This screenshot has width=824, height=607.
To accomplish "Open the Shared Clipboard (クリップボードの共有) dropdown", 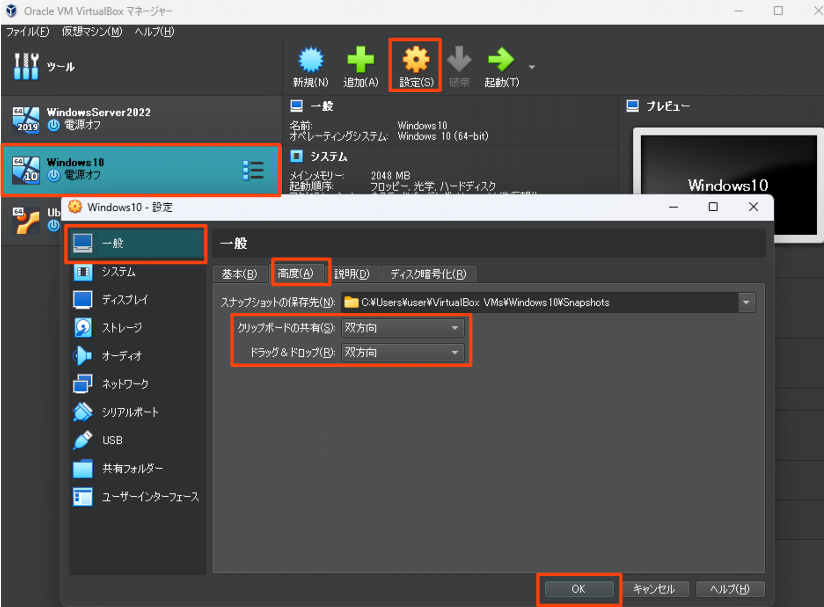I will click(x=403, y=328).
